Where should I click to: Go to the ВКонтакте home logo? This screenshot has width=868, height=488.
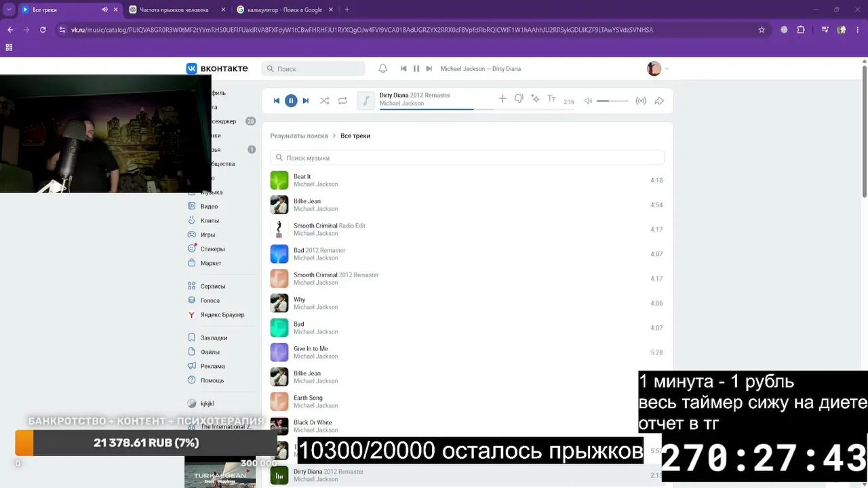tap(217, 68)
